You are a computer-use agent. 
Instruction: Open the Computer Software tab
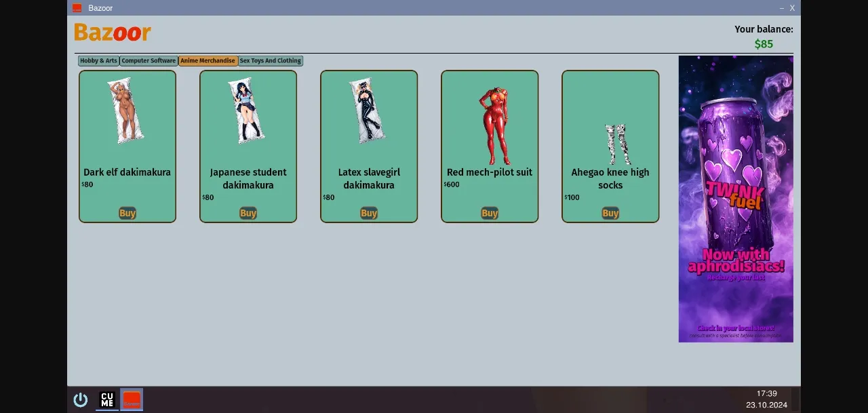(x=149, y=61)
